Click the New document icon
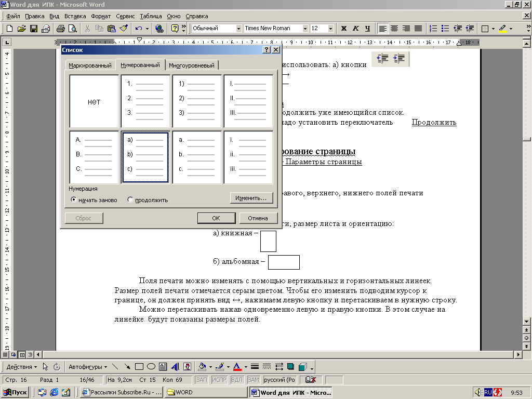532x399 pixels. click(x=9, y=29)
